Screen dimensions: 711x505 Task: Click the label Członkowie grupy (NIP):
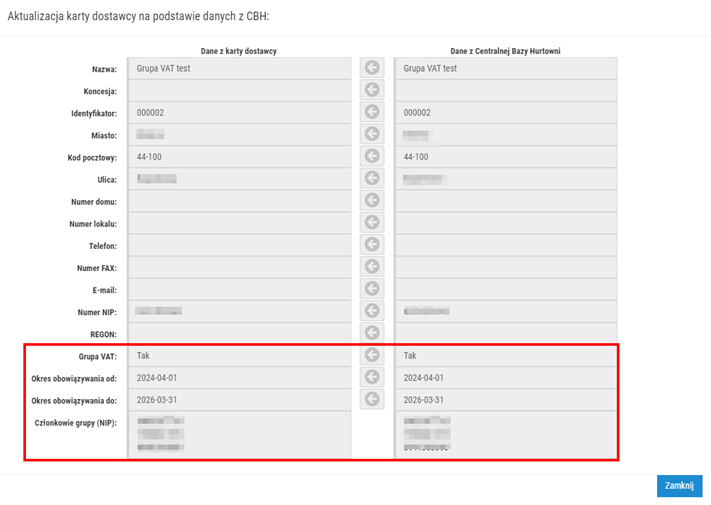click(76, 423)
